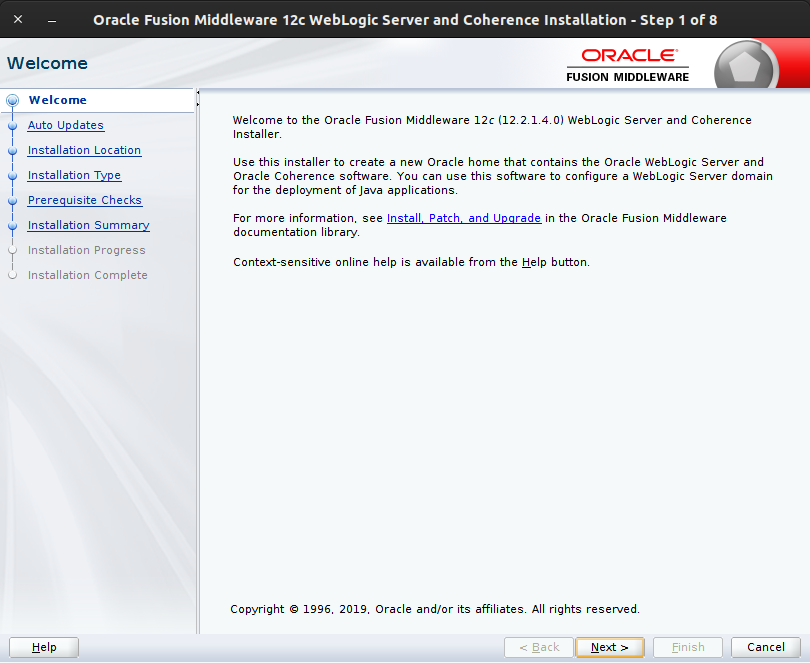This screenshot has width=810, height=663.
Task: Click the Help button
Action: [44, 647]
